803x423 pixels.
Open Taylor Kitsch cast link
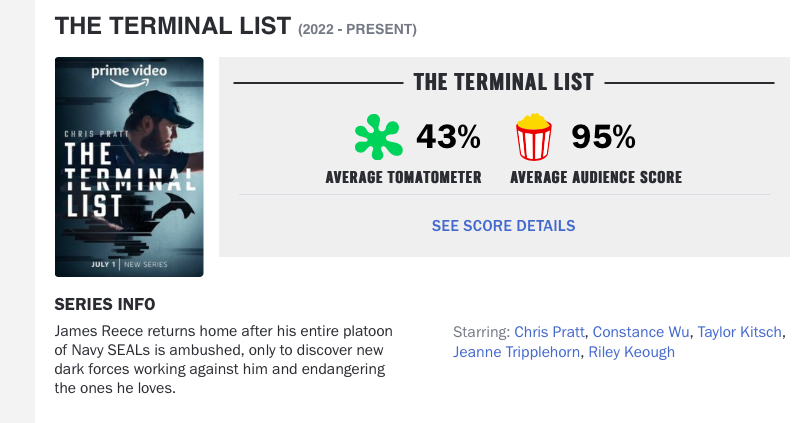pos(739,332)
